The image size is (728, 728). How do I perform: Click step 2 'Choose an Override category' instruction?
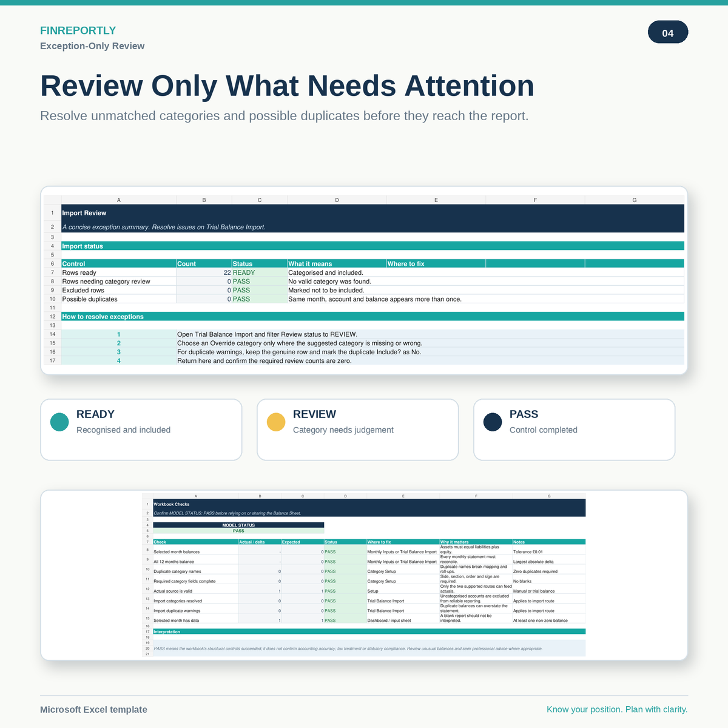[430, 343]
